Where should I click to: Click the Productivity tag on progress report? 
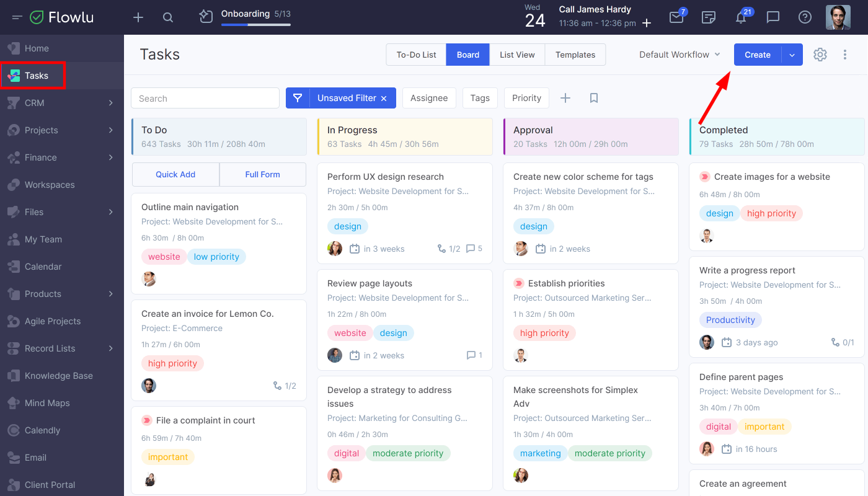tap(730, 320)
